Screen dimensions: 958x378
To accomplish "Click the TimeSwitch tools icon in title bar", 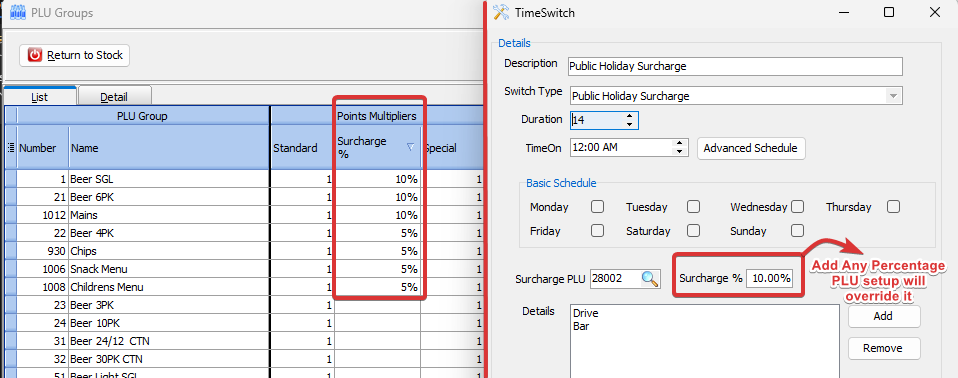I will (x=501, y=12).
